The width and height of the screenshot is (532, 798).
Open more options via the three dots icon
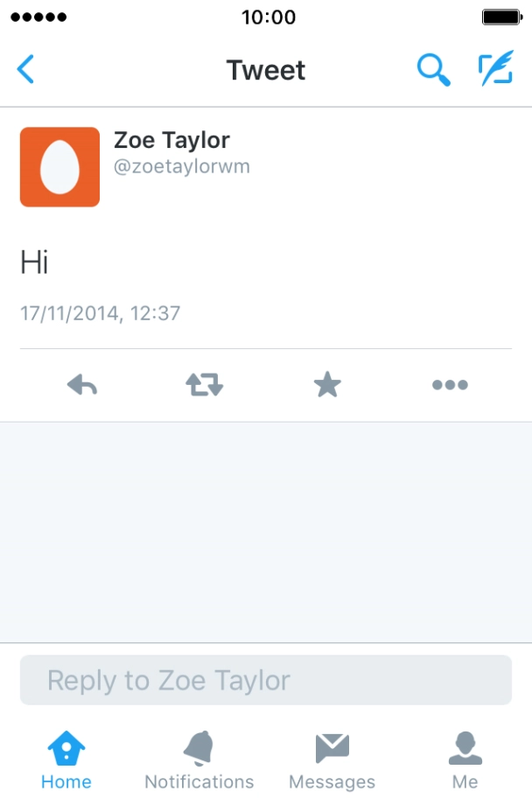tap(450, 384)
